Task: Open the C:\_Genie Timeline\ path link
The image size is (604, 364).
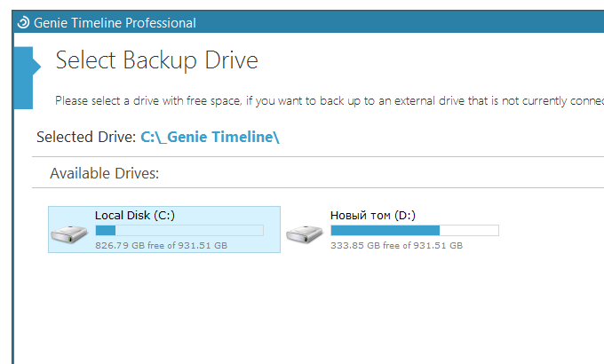Action: (x=211, y=138)
